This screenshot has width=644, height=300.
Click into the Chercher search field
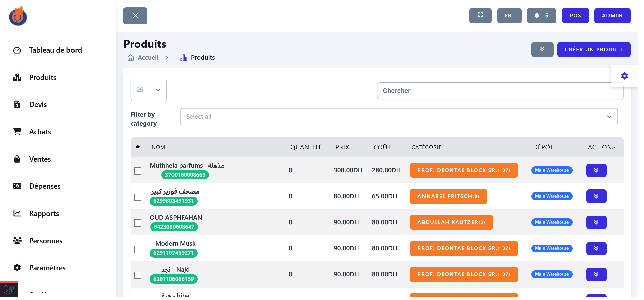(x=499, y=91)
